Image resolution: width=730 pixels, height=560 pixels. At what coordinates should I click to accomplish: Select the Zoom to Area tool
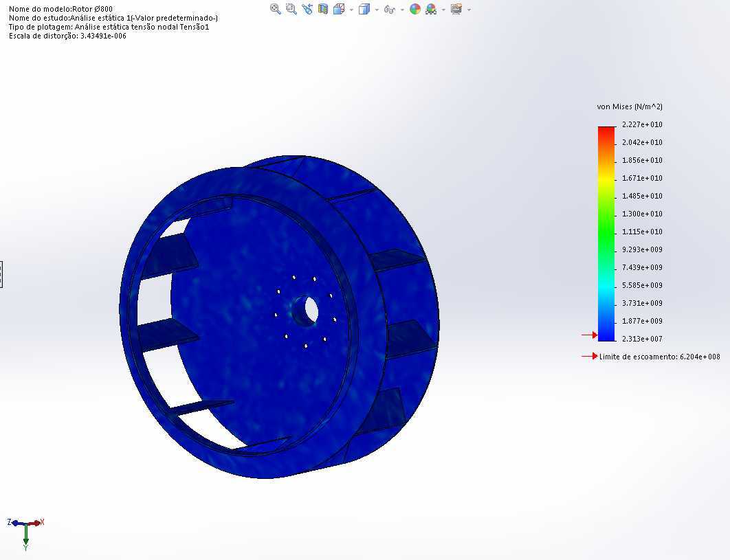[291, 9]
